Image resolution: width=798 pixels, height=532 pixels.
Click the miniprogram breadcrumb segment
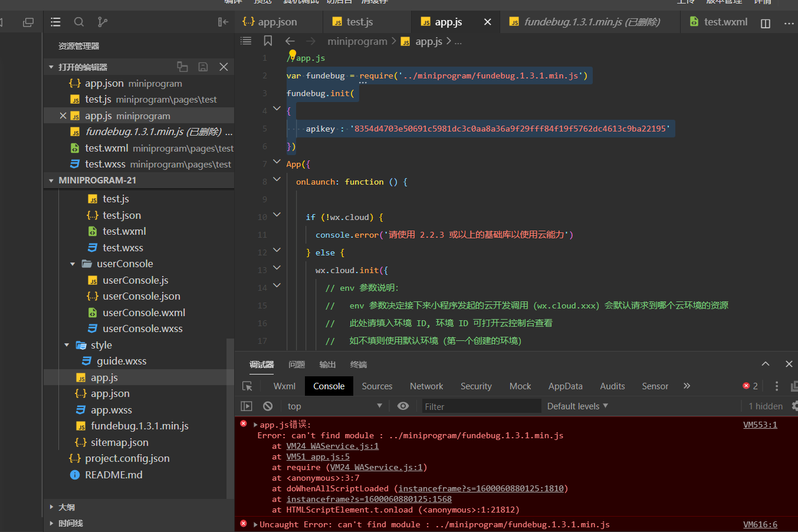[x=357, y=41]
